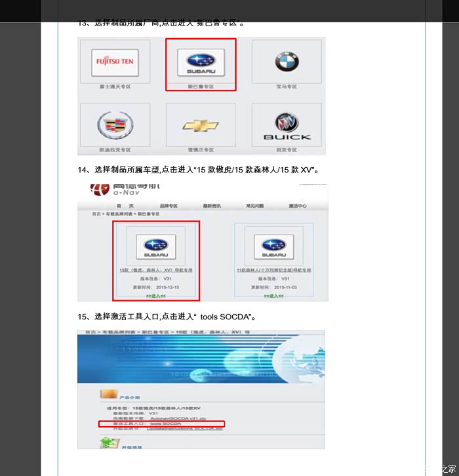Click the orange 产品介绍 section icon
The width and height of the screenshot is (459, 476).
[108, 394]
